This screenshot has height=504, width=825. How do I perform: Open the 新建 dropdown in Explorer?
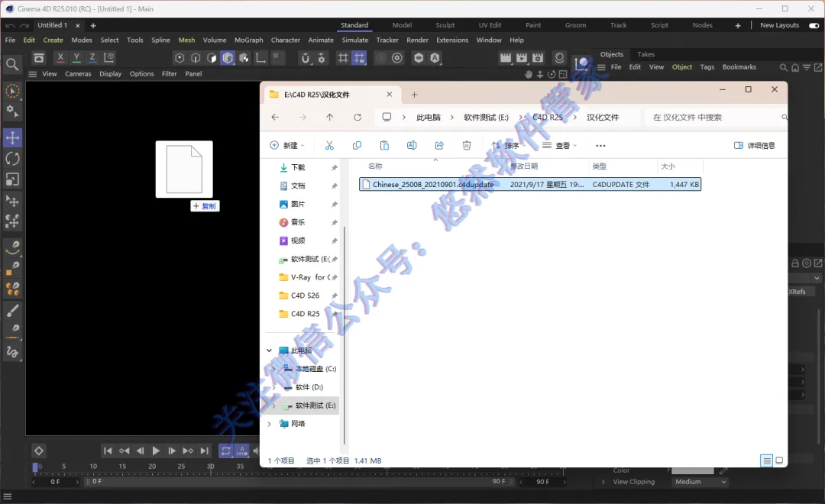pyautogui.click(x=287, y=145)
